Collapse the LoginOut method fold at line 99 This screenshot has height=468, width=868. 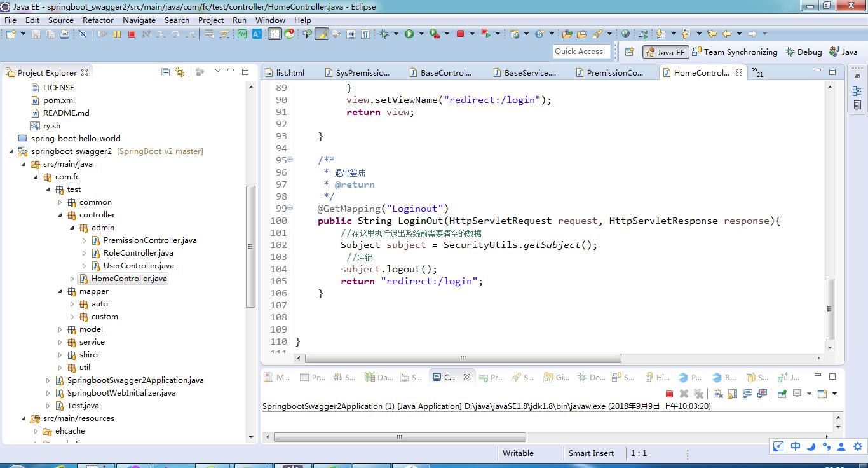[x=290, y=209]
